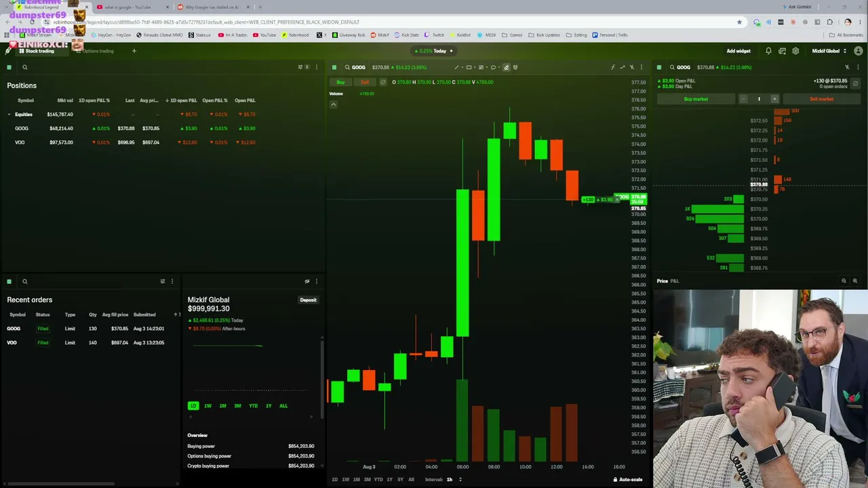Click the chart Buy button
This screenshot has height=488, width=868.
(340, 82)
